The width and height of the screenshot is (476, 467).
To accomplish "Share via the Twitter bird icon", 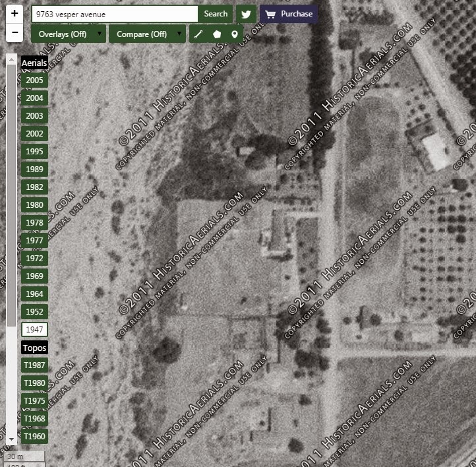I will tap(246, 14).
